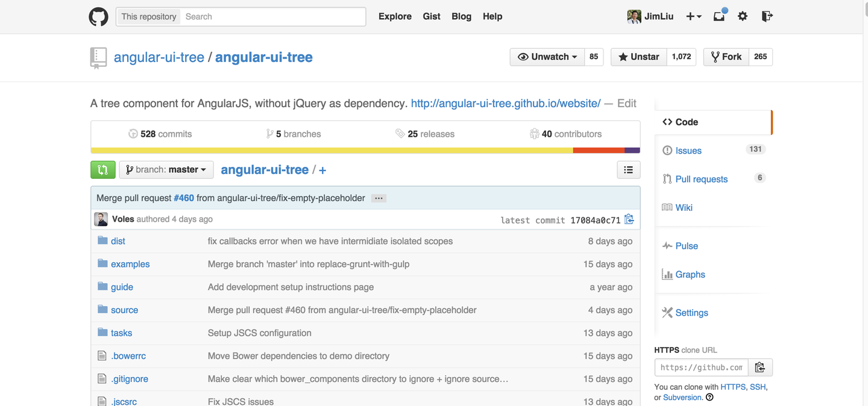Image resolution: width=868 pixels, height=406 pixels.
Task: Focus the repository search field
Action: pyautogui.click(x=272, y=16)
